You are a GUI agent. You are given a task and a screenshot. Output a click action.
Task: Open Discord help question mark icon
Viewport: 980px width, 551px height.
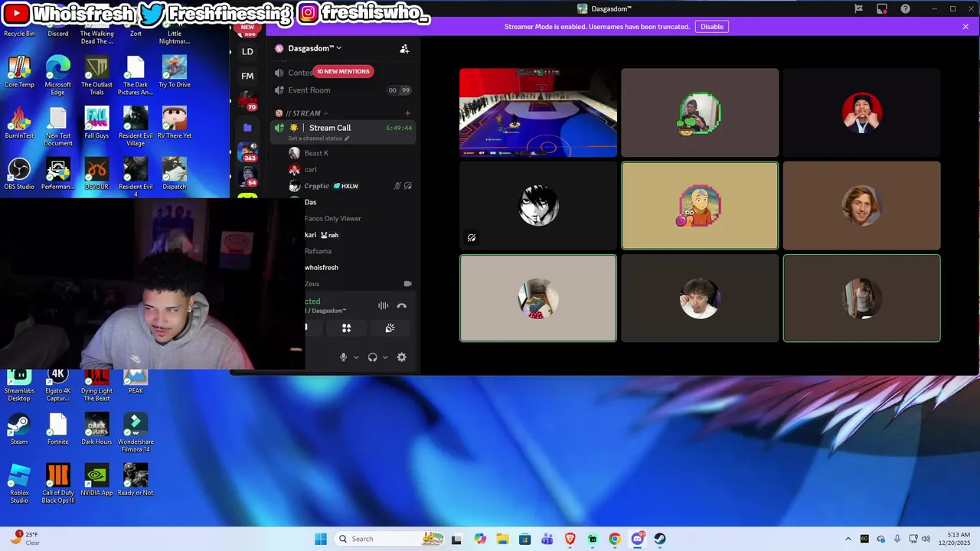[x=906, y=8]
